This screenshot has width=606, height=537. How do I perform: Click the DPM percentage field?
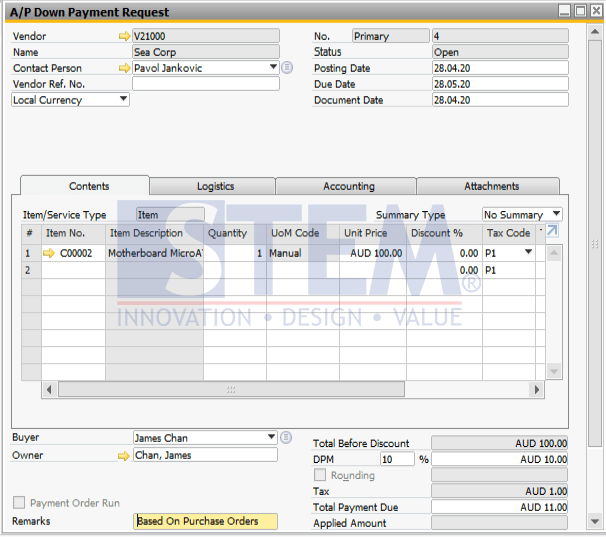click(397, 459)
